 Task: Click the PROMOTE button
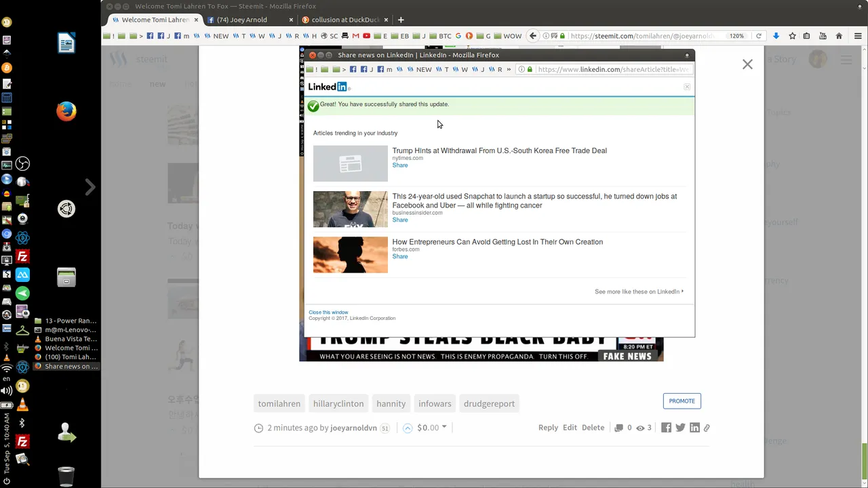coord(682,401)
